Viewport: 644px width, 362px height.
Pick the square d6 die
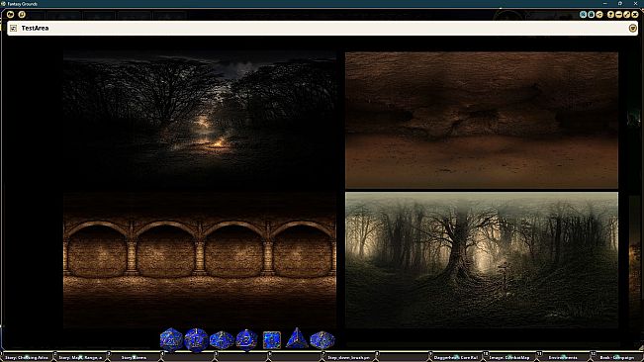(271, 340)
